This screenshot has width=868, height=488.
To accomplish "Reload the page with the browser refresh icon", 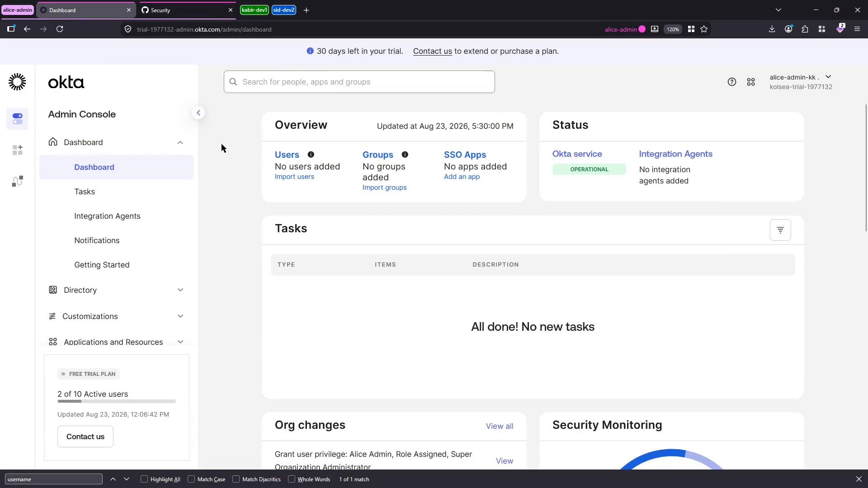I will 60,29.
